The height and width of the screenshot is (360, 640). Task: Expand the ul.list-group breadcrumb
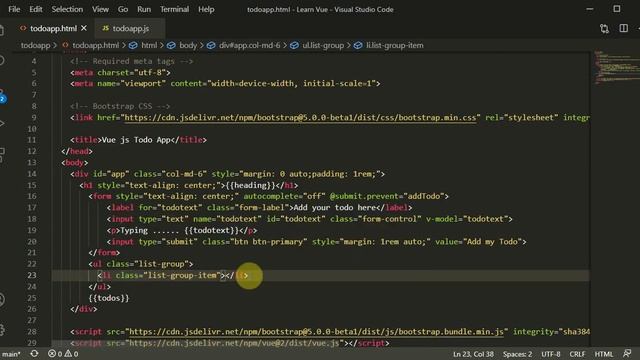(323, 45)
